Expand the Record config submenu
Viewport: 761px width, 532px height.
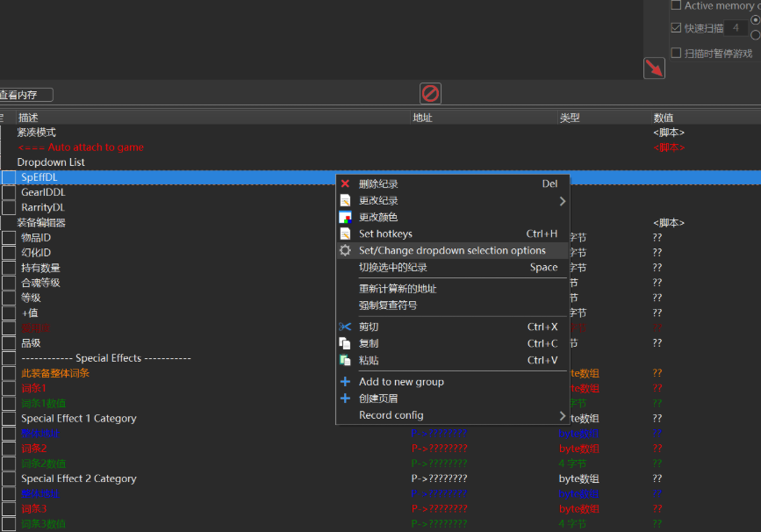point(562,415)
